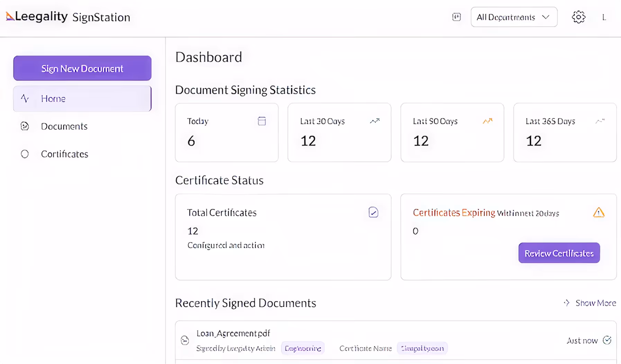
Task: Click the Signature badge on Loan_Agreement.pdf
Action: (303, 348)
